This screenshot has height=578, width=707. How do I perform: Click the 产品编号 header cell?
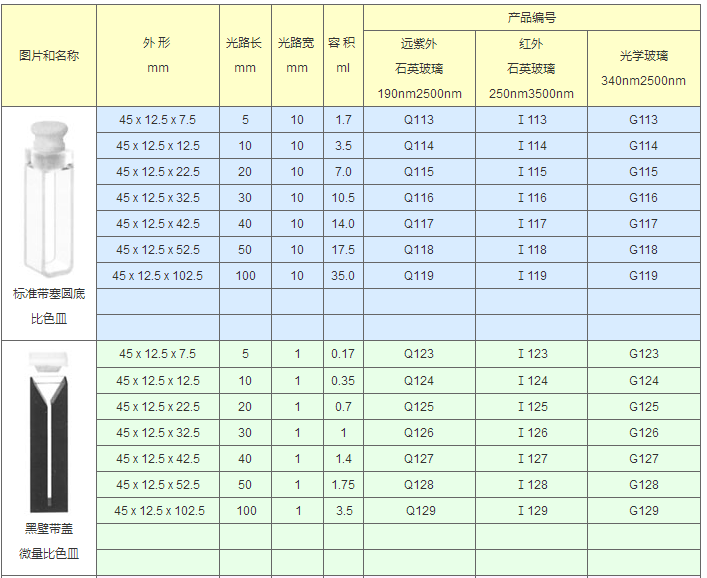pos(532,18)
